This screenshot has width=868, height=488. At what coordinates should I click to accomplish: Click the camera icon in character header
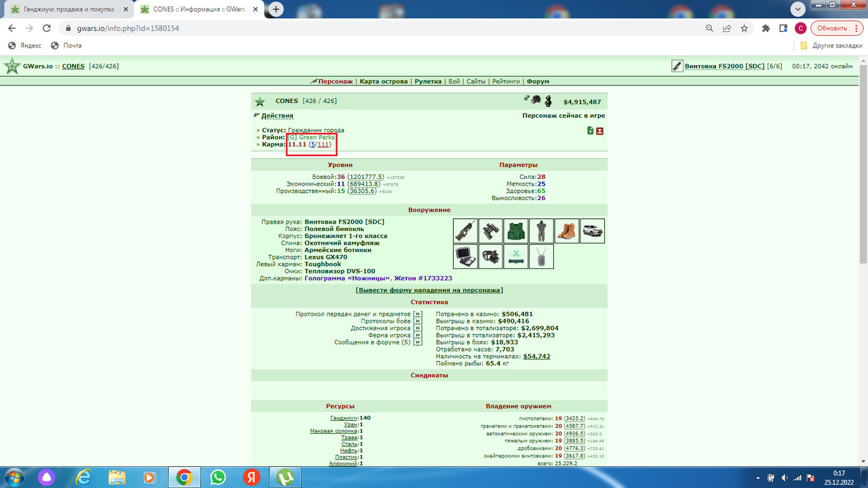[x=536, y=100]
